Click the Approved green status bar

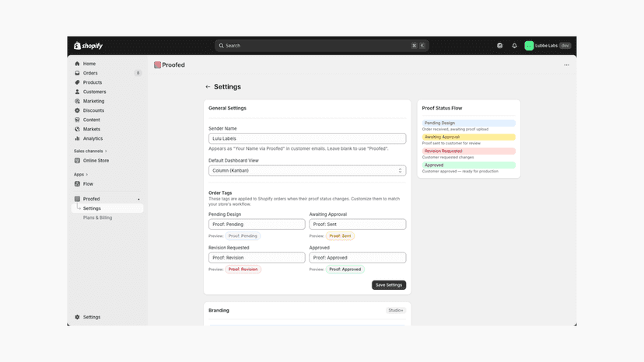point(469,165)
